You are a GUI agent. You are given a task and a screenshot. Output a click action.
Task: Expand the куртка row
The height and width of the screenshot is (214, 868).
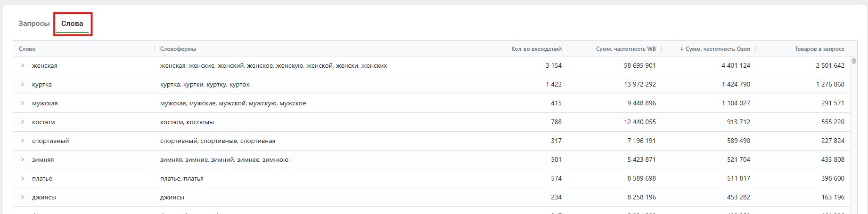pyautogui.click(x=22, y=84)
